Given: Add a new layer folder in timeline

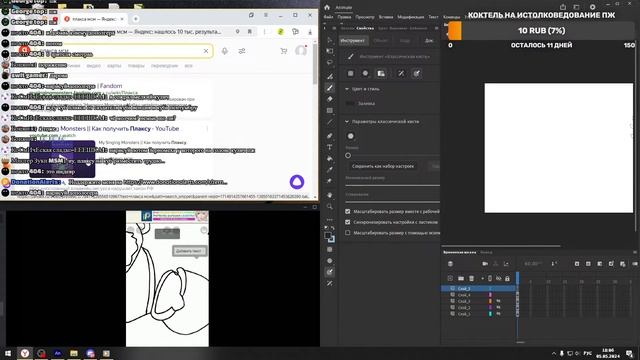Looking at the screenshot, I should coord(461,278).
